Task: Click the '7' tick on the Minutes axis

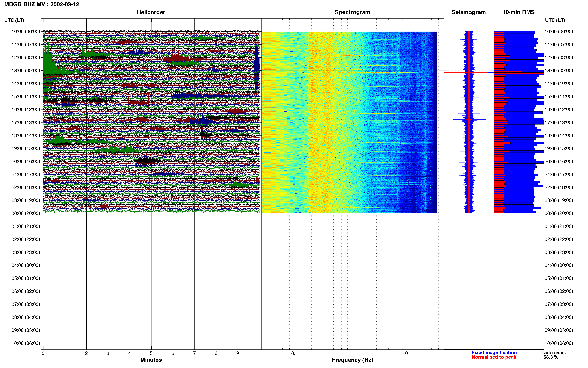Action: pos(195,353)
